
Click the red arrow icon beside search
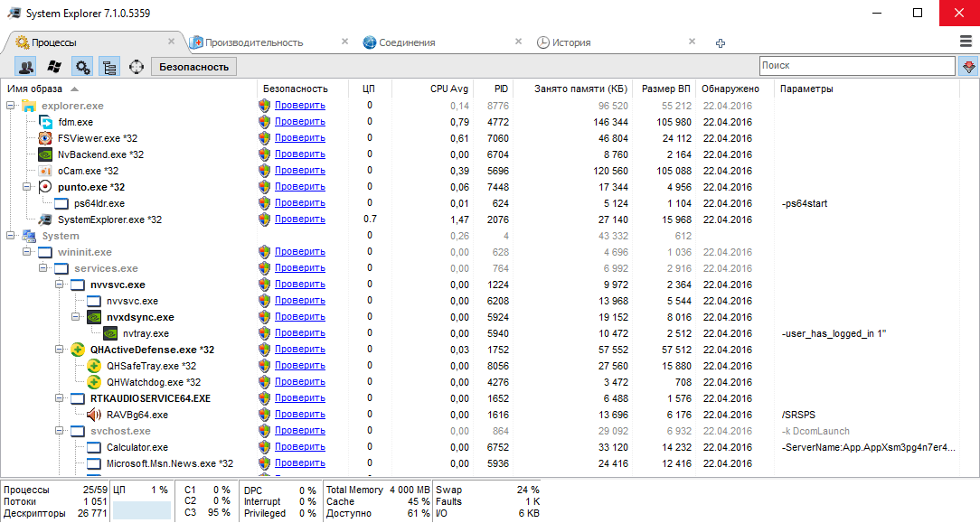click(x=969, y=66)
